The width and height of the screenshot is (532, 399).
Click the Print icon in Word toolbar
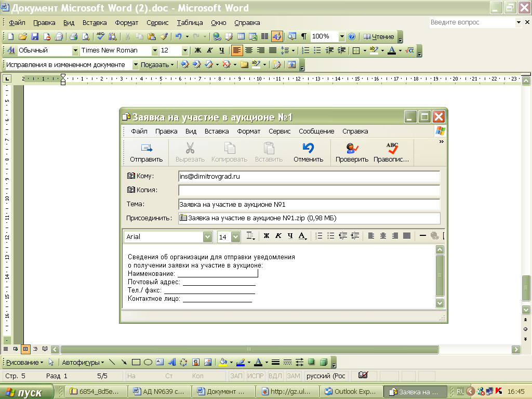[73, 36]
